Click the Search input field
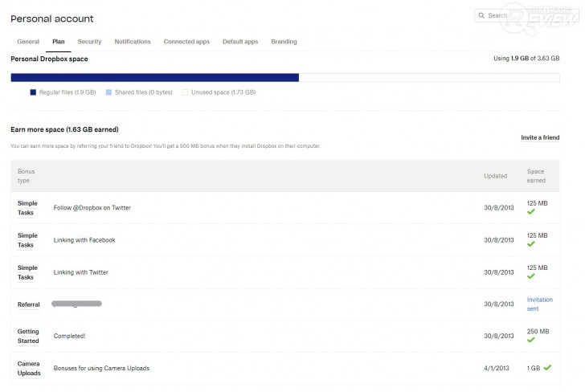Viewport: 585px width, 392px height. point(526,15)
